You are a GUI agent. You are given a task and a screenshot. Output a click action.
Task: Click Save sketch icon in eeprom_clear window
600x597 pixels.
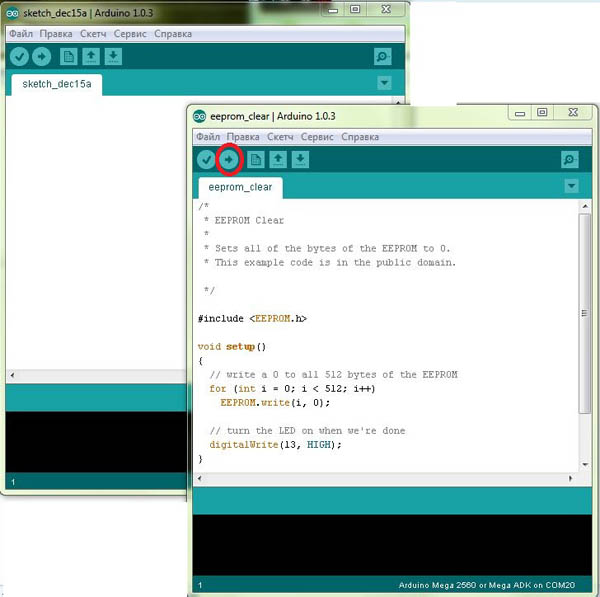[x=300, y=160]
